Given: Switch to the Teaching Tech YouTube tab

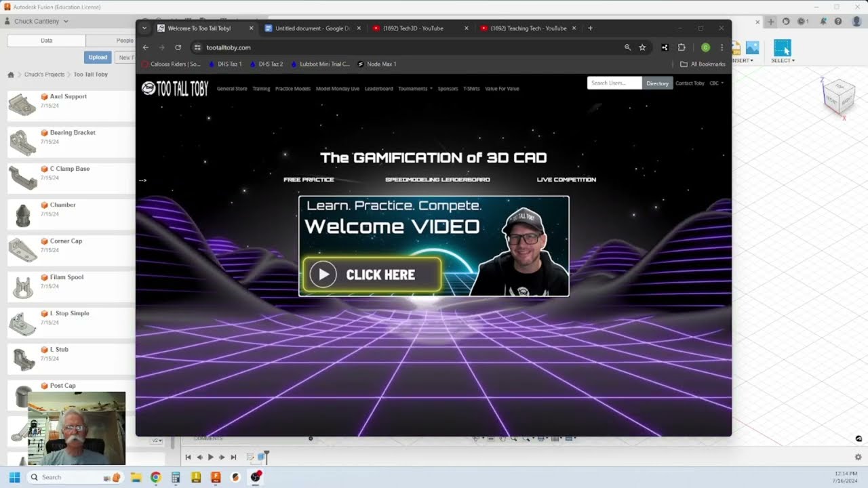Looking at the screenshot, I should [x=528, y=28].
